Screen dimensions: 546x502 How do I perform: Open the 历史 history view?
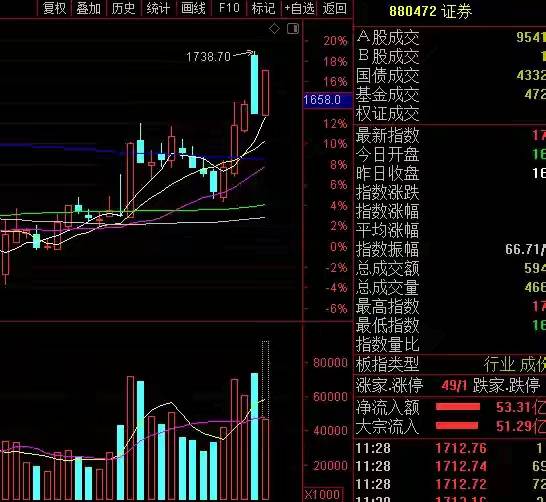click(x=123, y=8)
